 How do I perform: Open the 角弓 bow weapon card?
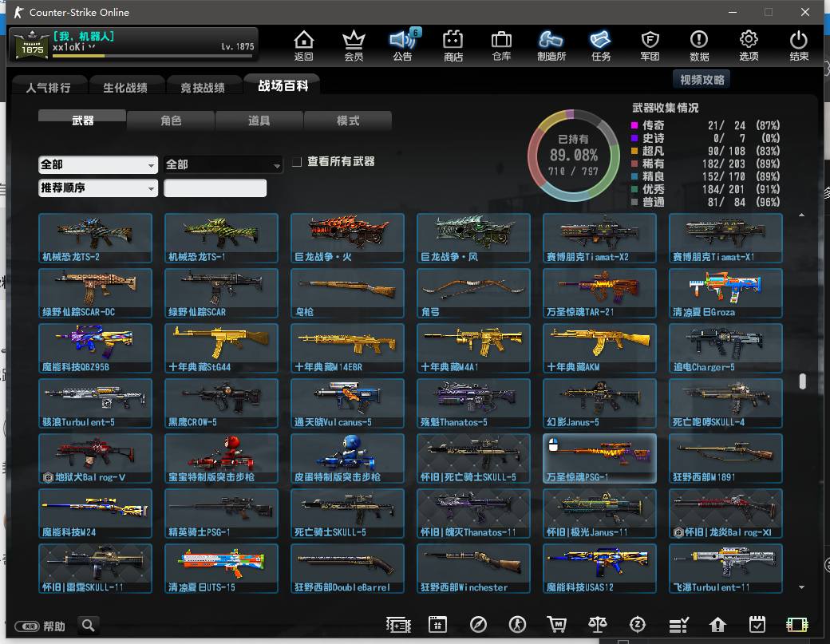tap(473, 293)
